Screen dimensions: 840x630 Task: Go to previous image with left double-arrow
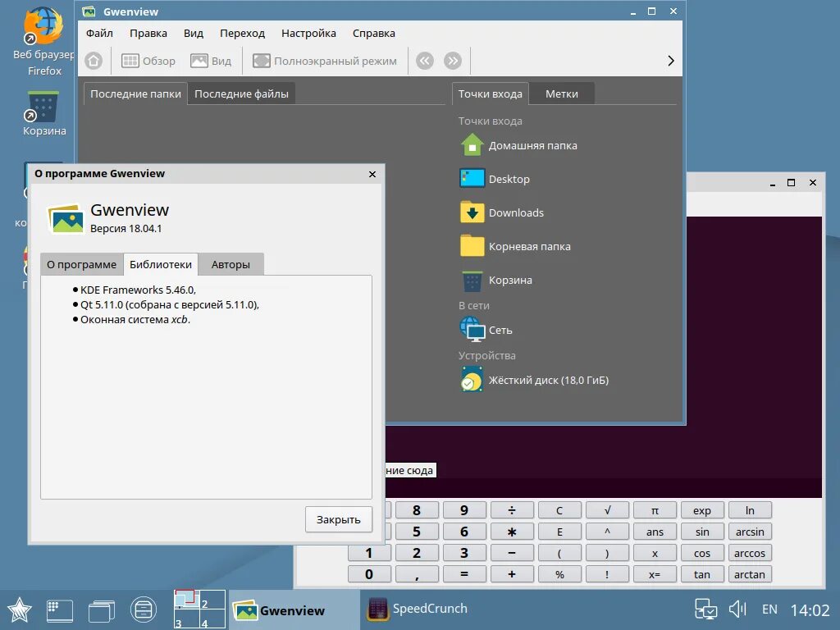(425, 61)
